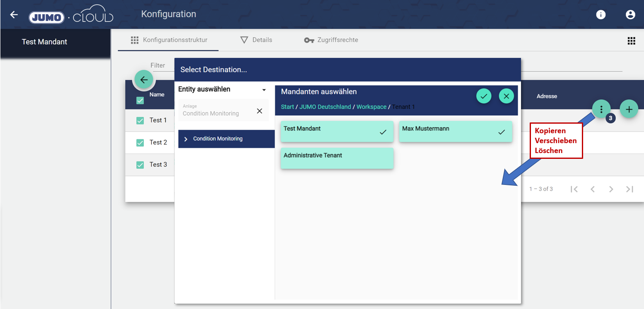Clear the Anlage Condition Monitoring field
This screenshot has width=644, height=309.
click(x=259, y=110)
